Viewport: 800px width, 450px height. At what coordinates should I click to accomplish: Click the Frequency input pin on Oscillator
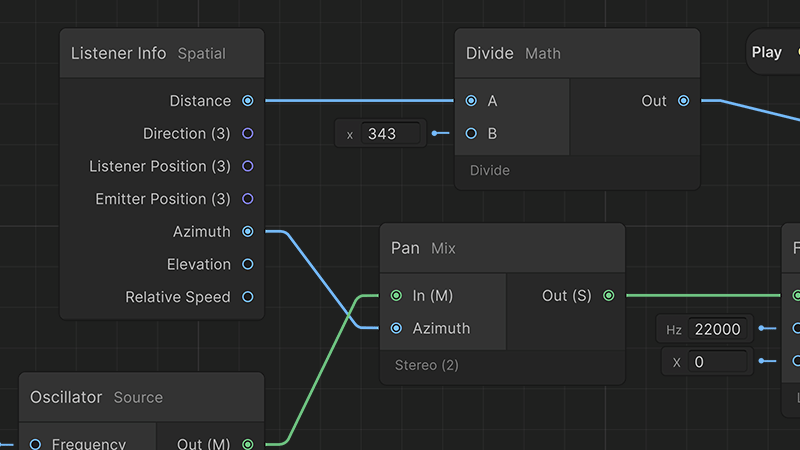tap(35, 444)
